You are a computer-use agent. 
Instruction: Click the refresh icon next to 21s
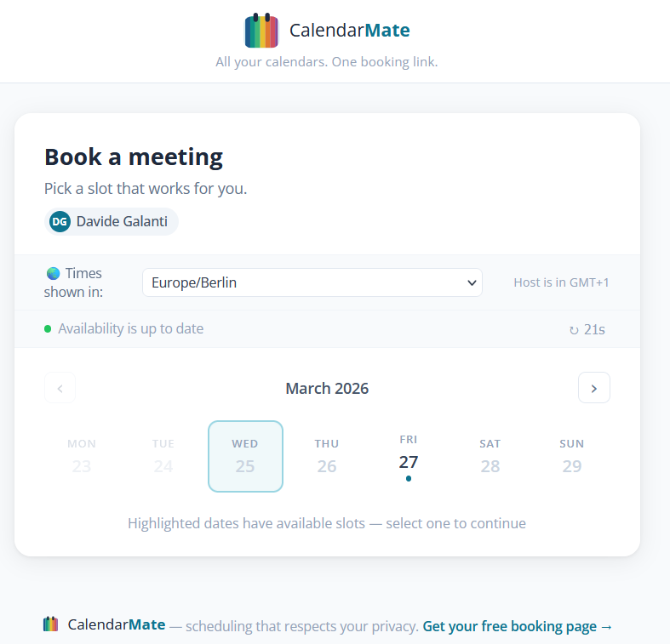coord(574,330)
